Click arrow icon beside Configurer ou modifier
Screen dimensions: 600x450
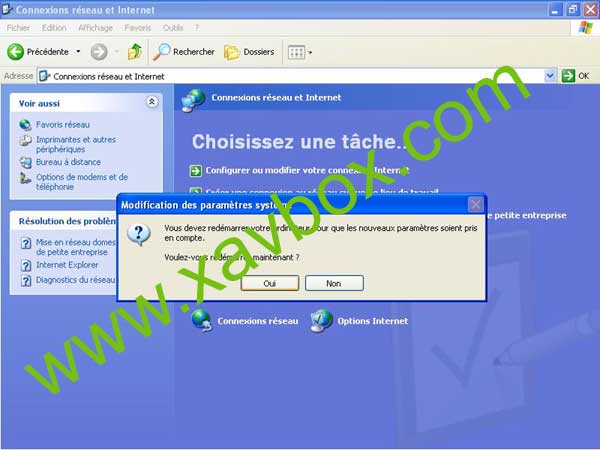[x=196, y=170]
